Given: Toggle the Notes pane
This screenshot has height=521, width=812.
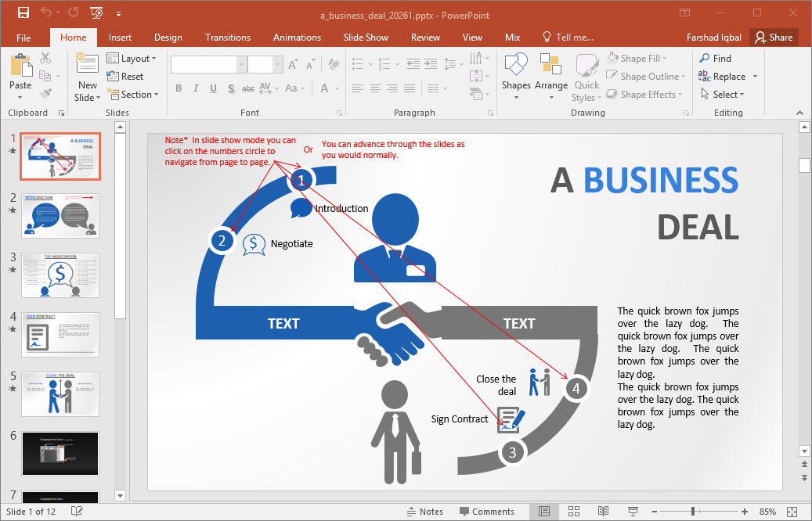Looking at the screenshot, I should pos(425,512).
